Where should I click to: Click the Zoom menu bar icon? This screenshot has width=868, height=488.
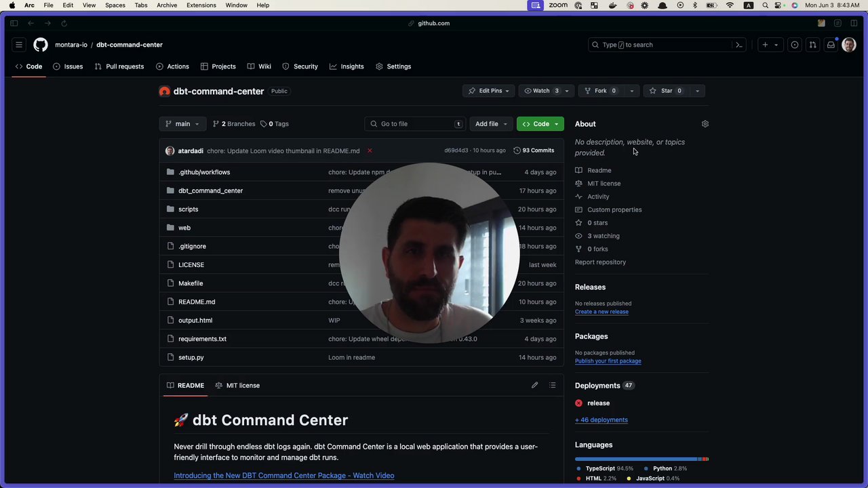(x=558, y=5)
